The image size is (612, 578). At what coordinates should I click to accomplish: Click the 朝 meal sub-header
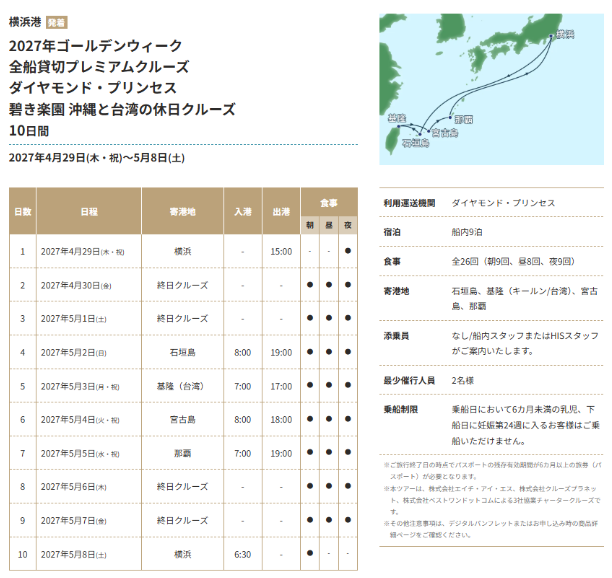tap(310, 225)
